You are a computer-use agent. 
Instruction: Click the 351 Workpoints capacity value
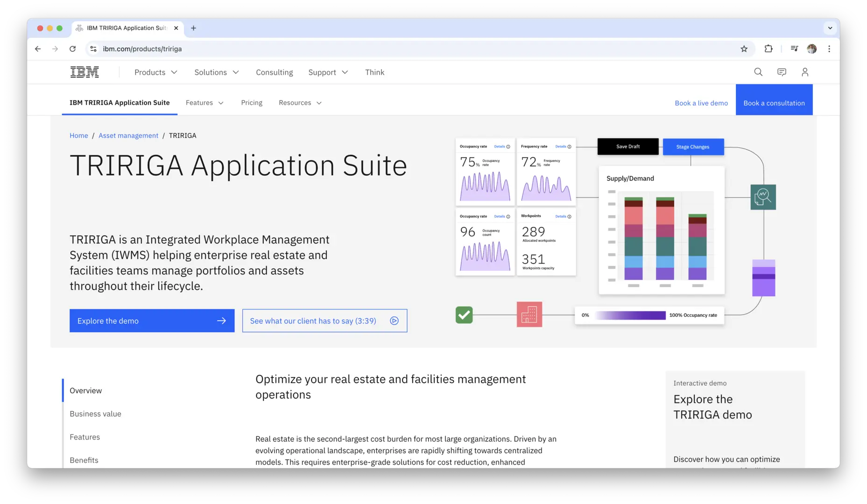coord(534,259)
